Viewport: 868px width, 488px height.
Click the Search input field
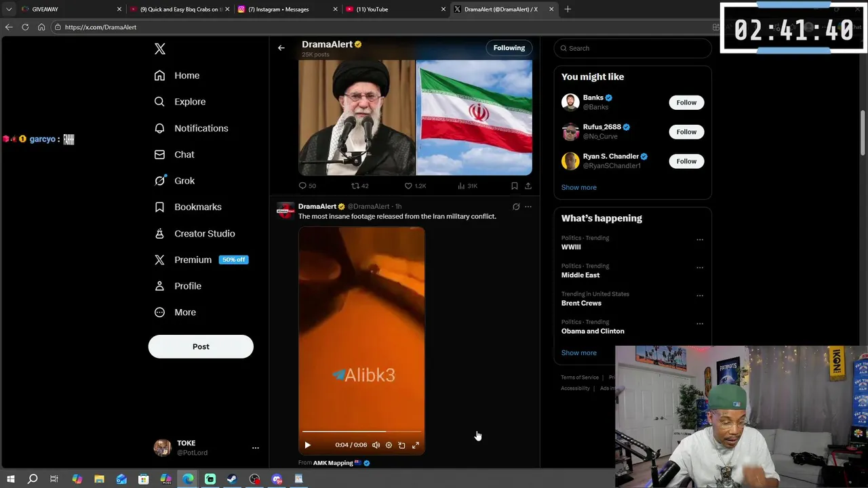click(x=633, y=48)
